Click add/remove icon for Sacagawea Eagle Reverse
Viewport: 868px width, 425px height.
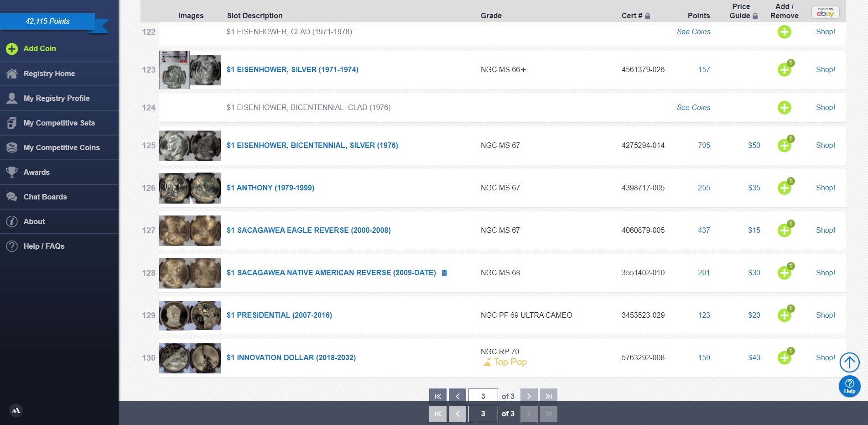coord(784,231)
